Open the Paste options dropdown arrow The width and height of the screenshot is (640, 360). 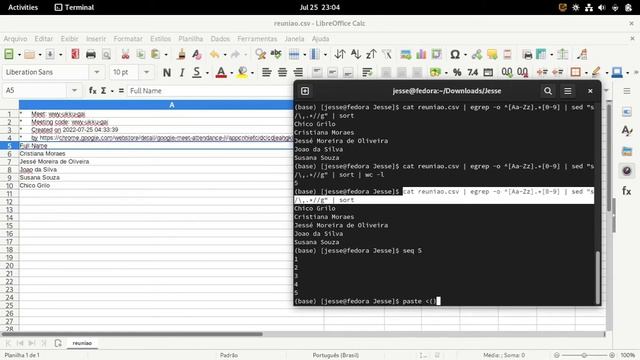166,54
